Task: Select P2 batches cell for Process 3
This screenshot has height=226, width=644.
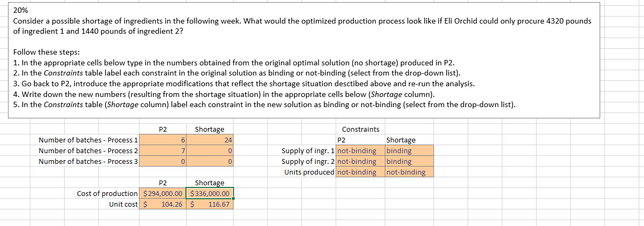Action: pyautogui.click(x=162, y=161)
